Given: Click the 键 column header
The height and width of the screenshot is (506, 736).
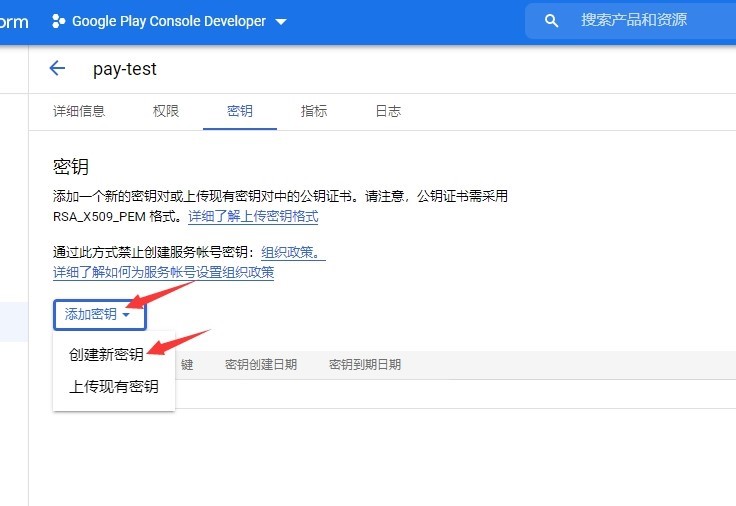Looking at the screenshot, I should point(187,365).
